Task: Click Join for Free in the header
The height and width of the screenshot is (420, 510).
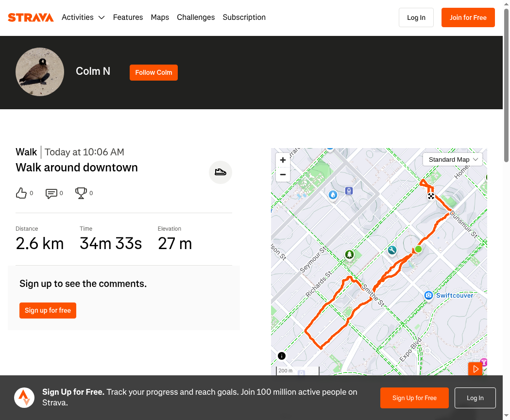Action: pos(468,17)
